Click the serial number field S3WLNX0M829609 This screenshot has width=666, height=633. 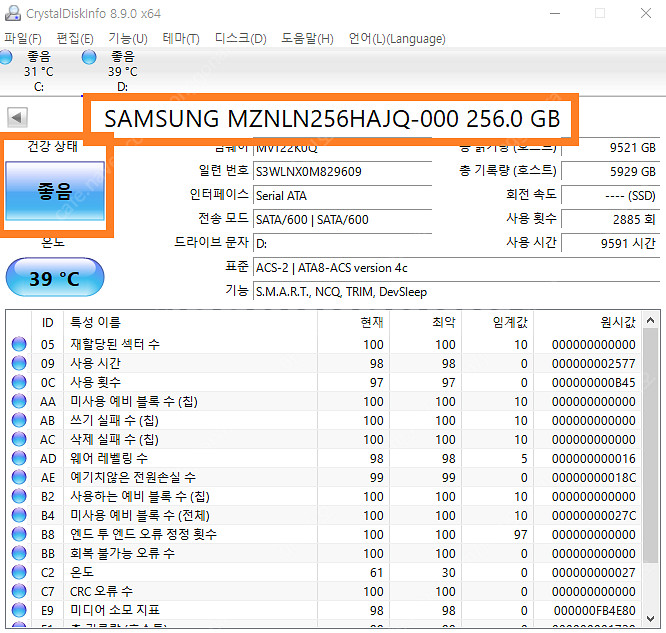[342, 172]
